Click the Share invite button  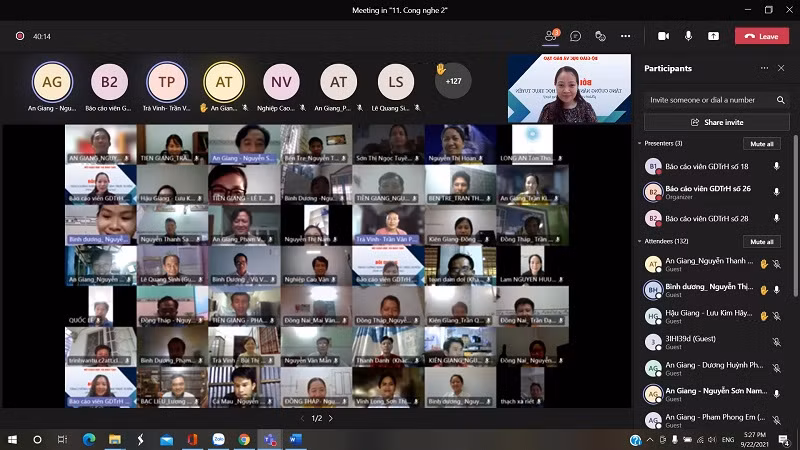(711, 122)
